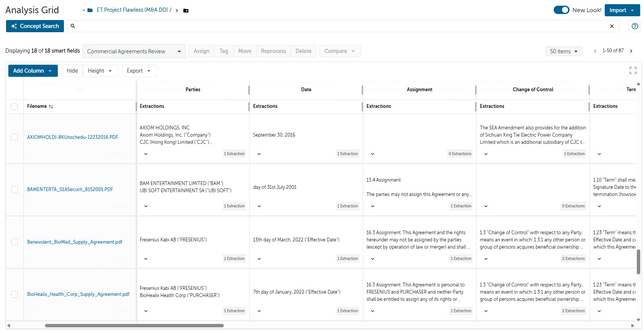This screenshot has height=333, width=644.
Task: Sort by Filename arrows icon
Action: [x=51, y=107]
